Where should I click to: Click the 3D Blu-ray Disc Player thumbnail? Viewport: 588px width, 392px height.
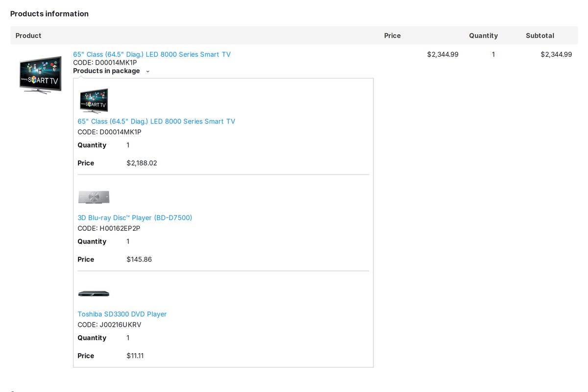pos(94,197)
